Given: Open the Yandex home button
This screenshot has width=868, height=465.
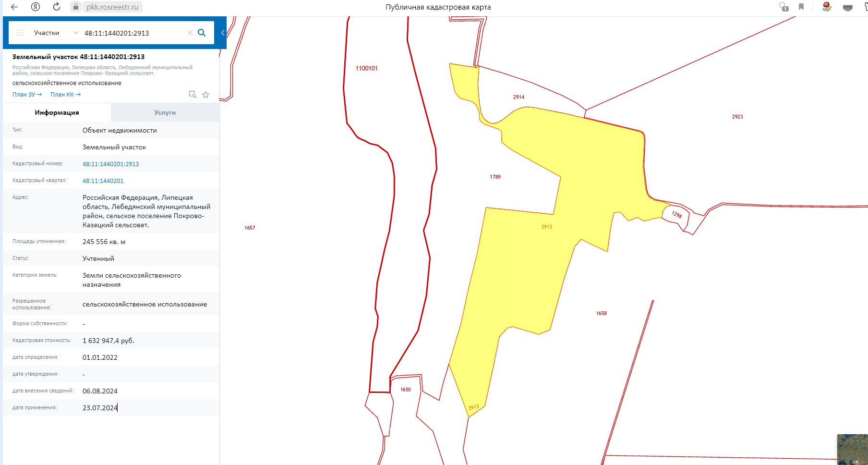Looking at the screenshot, I should 35,7.
